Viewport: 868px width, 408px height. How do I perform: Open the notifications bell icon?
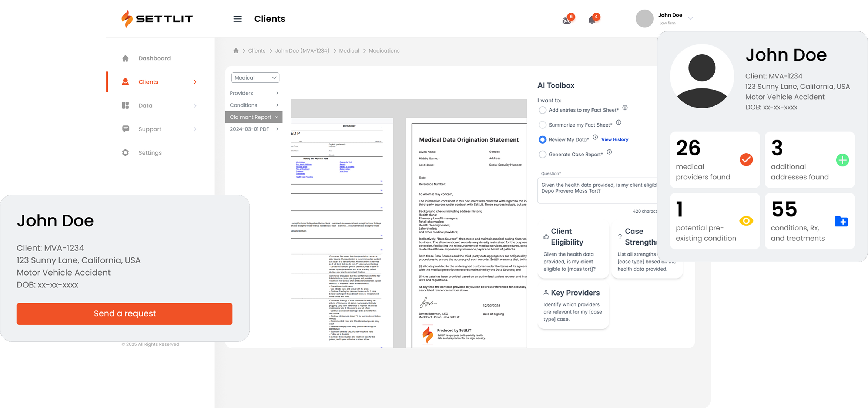point(592,20)
